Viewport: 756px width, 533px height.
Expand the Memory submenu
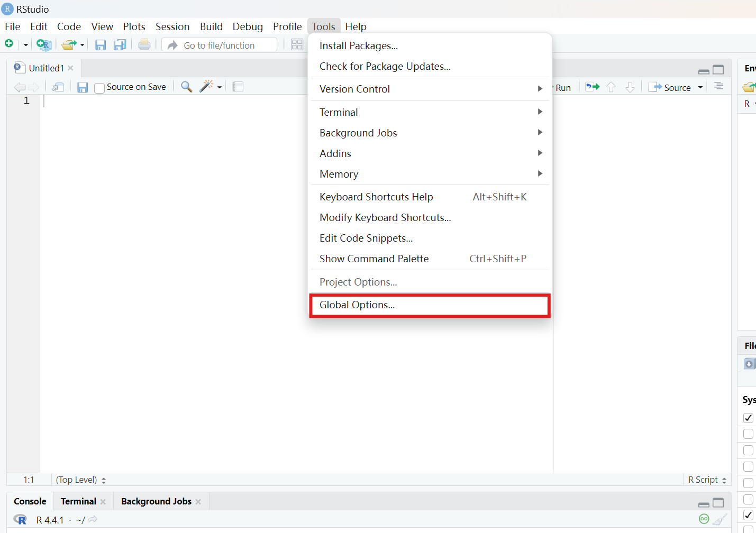click(x=430, y=174)
